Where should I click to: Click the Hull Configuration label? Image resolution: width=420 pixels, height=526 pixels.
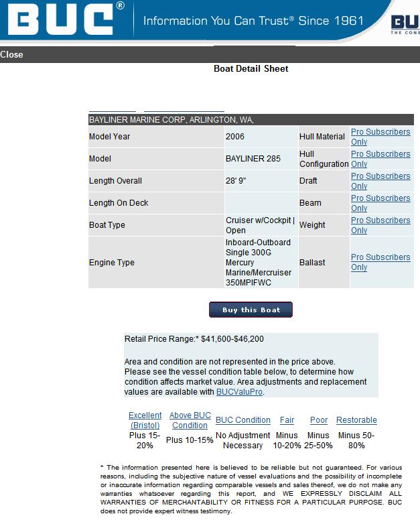click(x=324, y=159)
